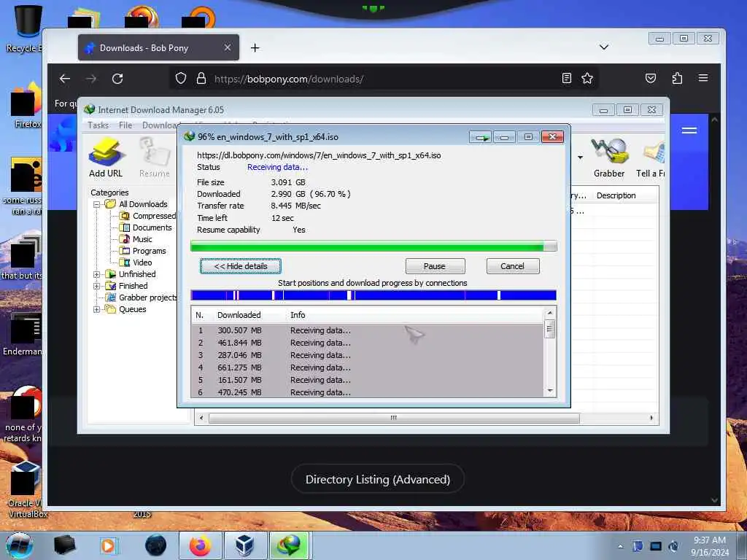Click the Firefox icon in the taskbar
747x560 pixels.
(x=200, y=545)
